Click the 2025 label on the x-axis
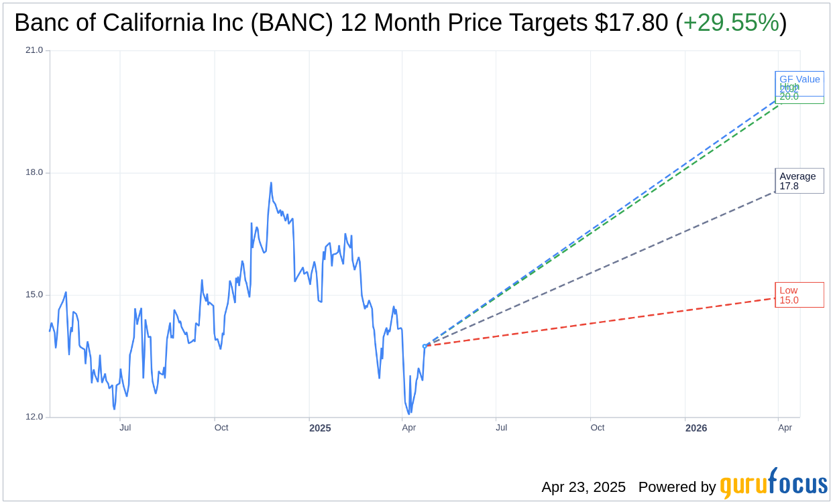This screenshot has height=504, width=833. pos(320,428)
